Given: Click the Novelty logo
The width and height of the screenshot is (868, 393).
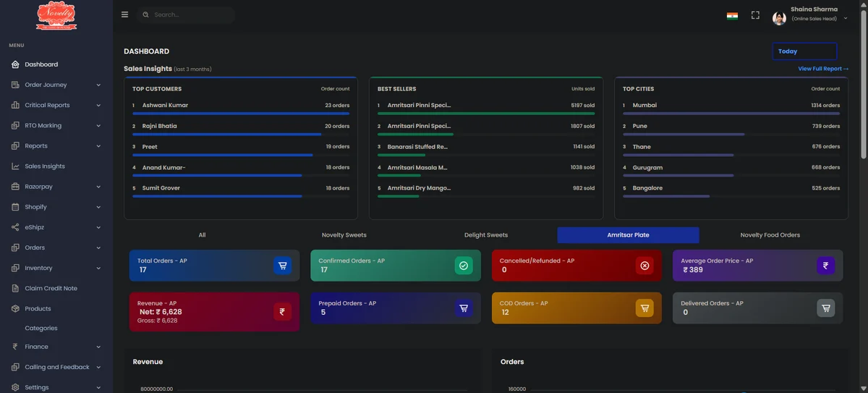Looking at the screenshot, I should click(56, 15).
